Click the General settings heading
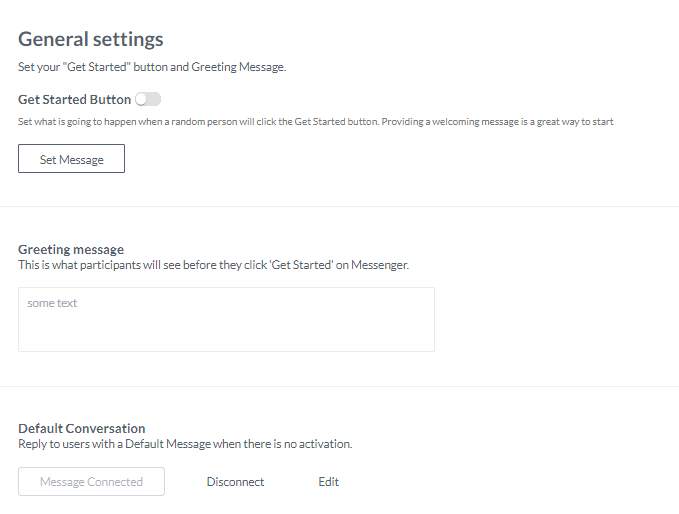This screenshot has width=679, height=514. click(91, 40)
